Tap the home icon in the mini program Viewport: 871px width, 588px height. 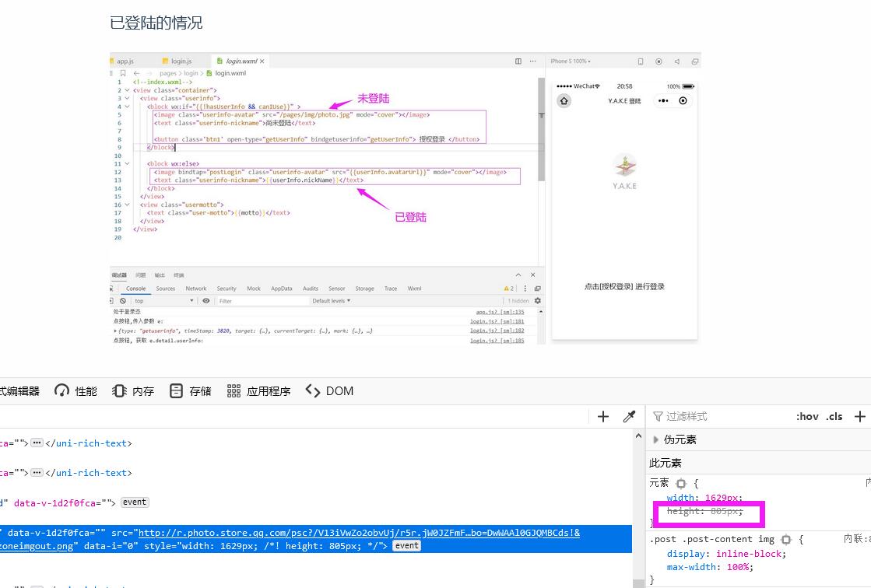(562, 100)
